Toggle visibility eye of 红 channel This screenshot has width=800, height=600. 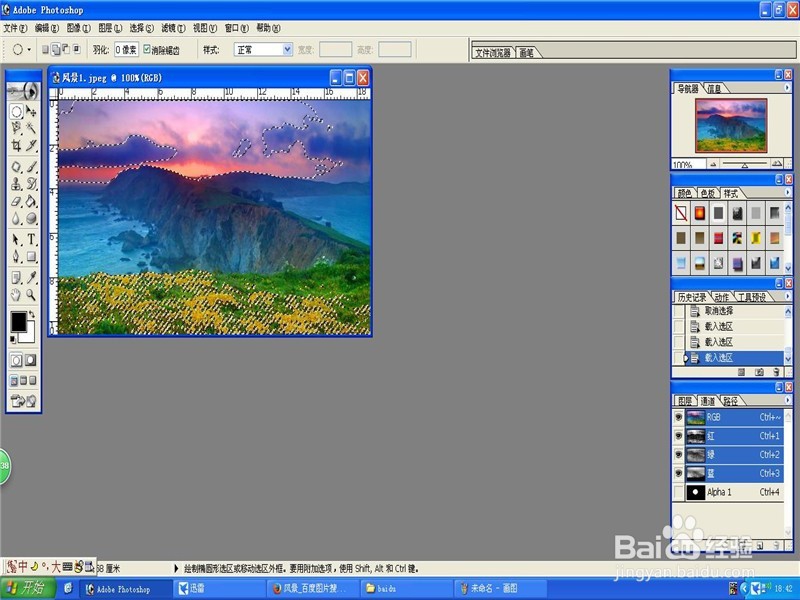tap(679, 436)
